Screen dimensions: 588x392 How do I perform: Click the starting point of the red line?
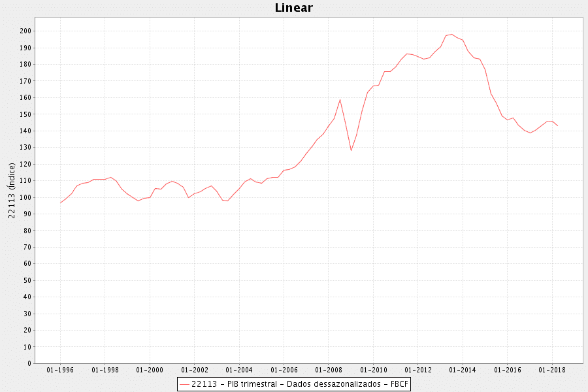tap(61, 203)
